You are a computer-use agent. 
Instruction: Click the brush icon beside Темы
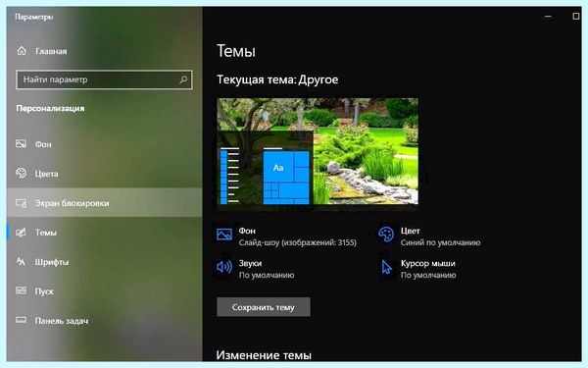click(22, 233)
